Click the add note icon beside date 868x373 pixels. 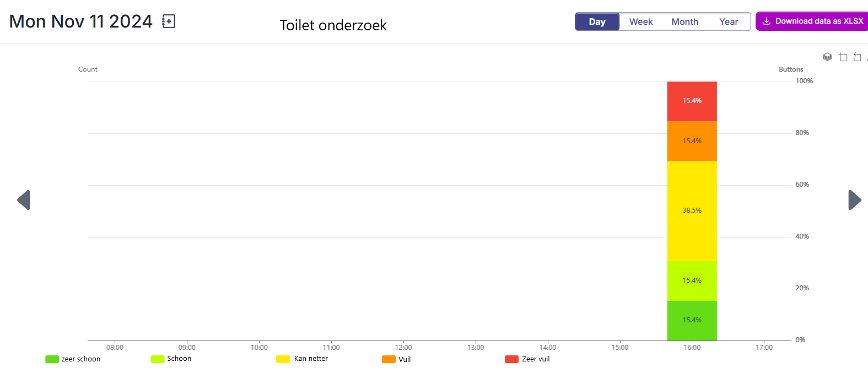pyautogui.click(x=169, y=21)
